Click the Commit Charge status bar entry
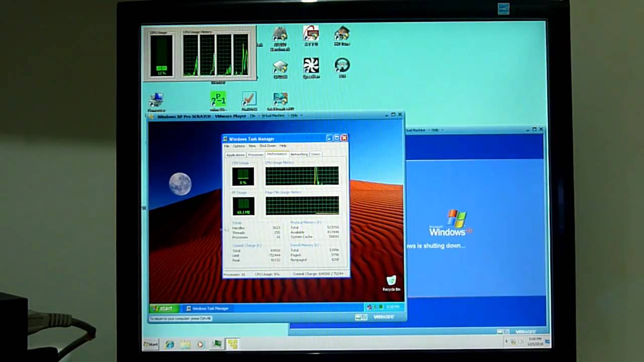The height and width of the screenshot is (362, 644). click(x=319, y=274)
